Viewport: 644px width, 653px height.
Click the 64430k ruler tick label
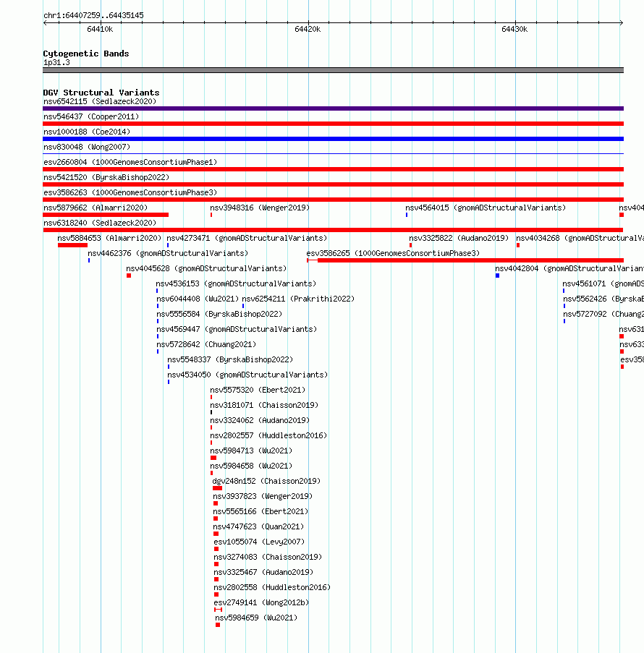pos(514,29)
